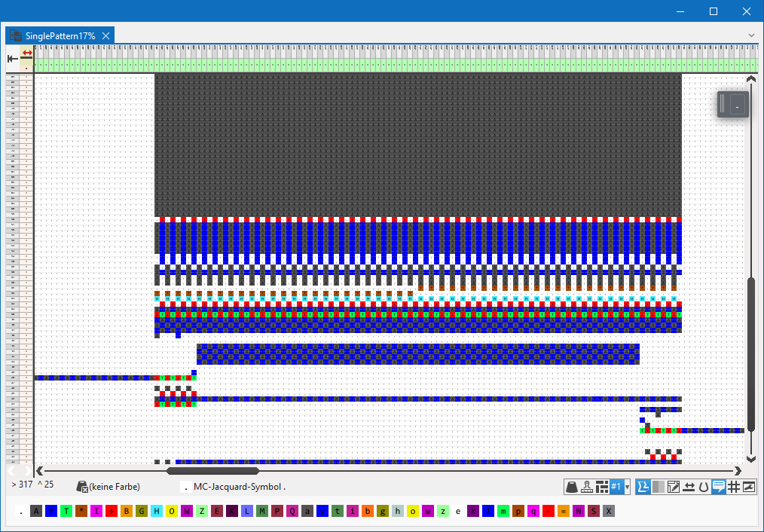Click the jump-to-left-edge arrow button

pyautogui.click(x=12, y=59)
